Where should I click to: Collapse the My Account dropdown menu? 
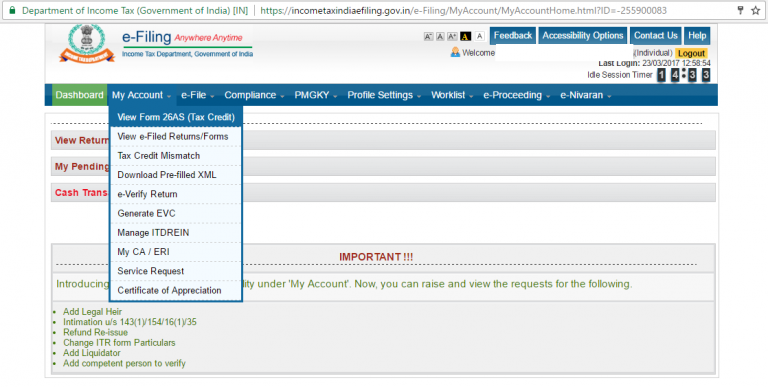click(141, 95)
